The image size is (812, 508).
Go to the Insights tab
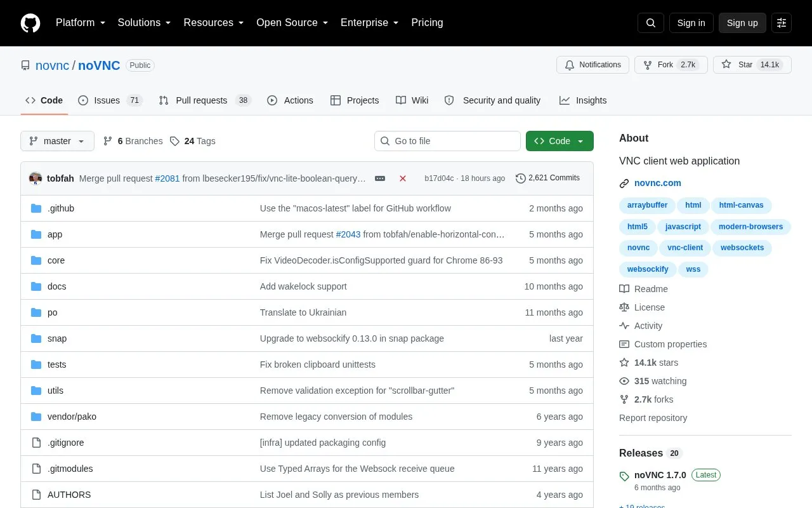tap(583, 100)
